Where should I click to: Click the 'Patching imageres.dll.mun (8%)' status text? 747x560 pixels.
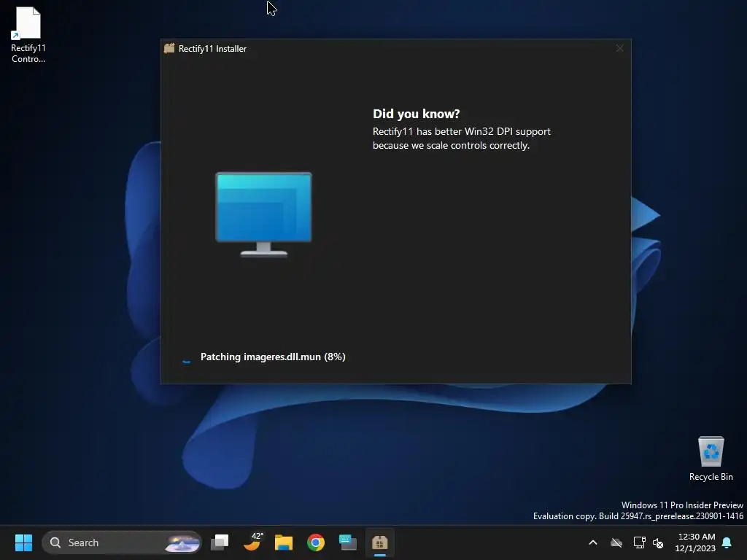273,357
